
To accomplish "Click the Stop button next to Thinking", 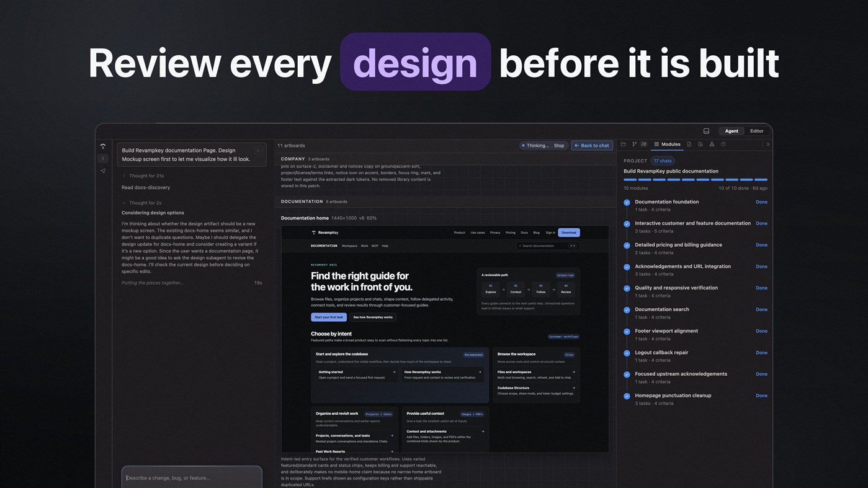I will click(x=559, y=146).
